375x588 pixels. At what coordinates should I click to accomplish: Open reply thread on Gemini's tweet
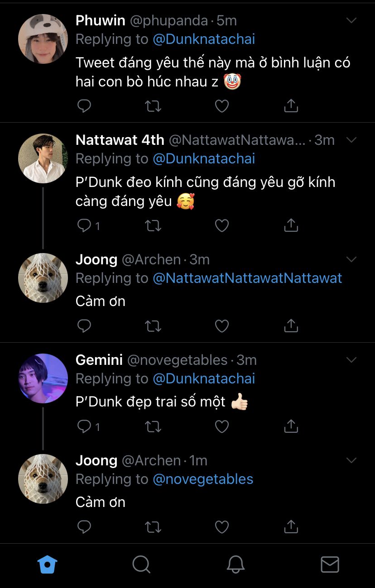click(x=85, y=426)
